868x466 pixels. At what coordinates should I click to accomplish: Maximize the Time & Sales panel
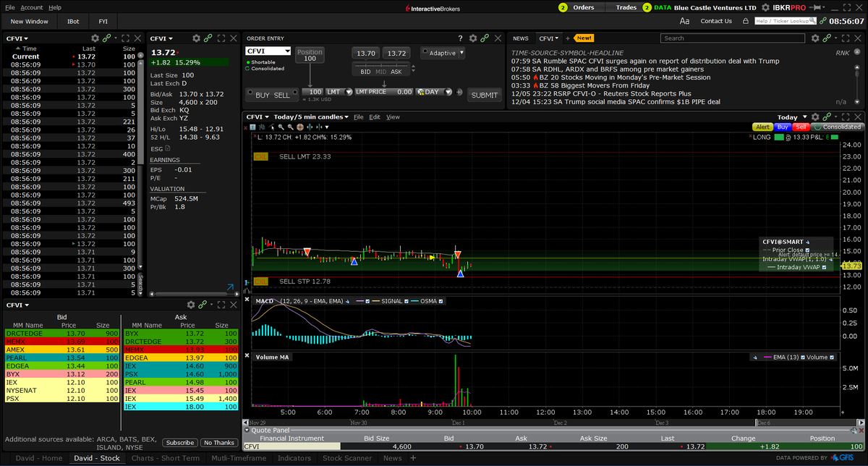[x=125, y=38]
